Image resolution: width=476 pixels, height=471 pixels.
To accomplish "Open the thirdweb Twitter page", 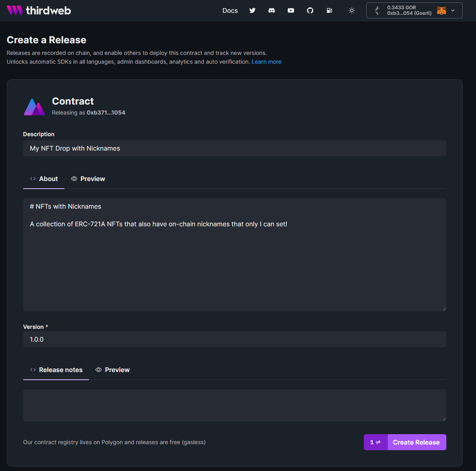I will pos(252,10).
